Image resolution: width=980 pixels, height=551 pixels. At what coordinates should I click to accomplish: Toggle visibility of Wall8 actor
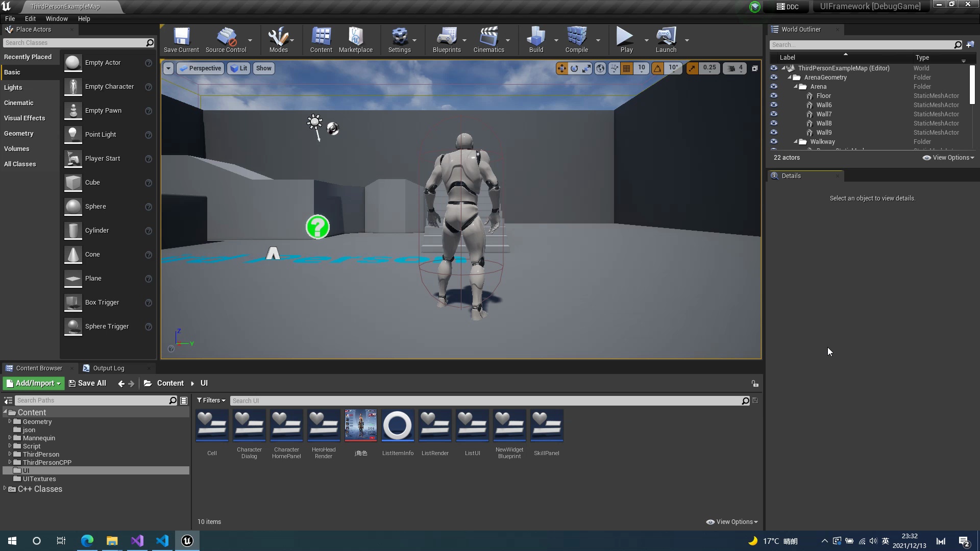[x=774, y=123]
